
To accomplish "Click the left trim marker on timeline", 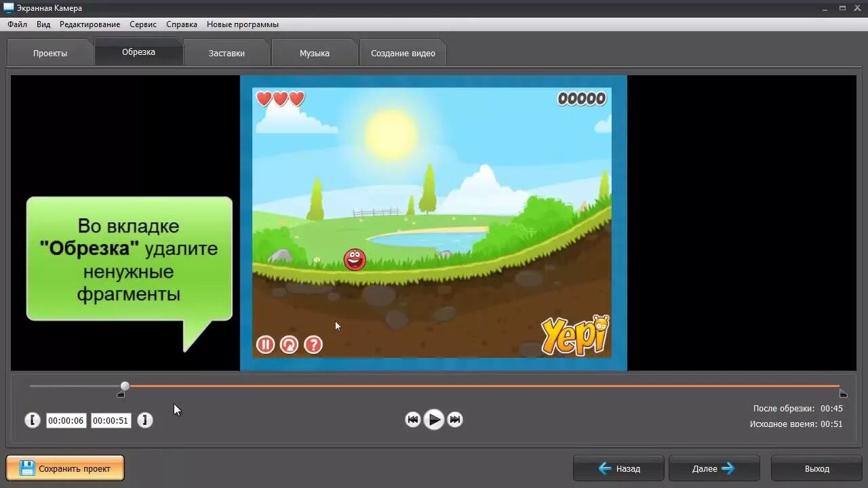I will 121,394.
